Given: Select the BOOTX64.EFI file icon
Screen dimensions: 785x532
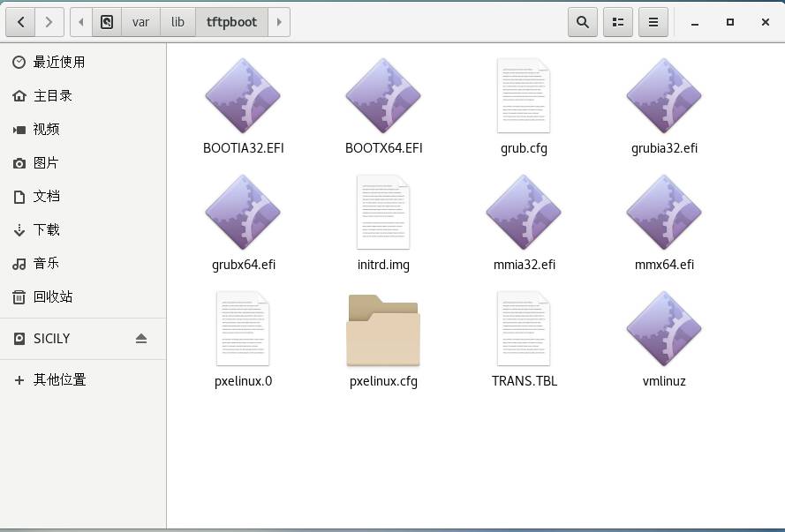Looking at the screenshot, I should coord(383,96).
